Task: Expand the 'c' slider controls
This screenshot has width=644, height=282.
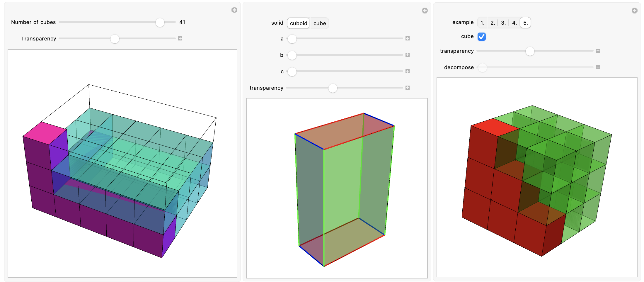Action: point(408,71)
